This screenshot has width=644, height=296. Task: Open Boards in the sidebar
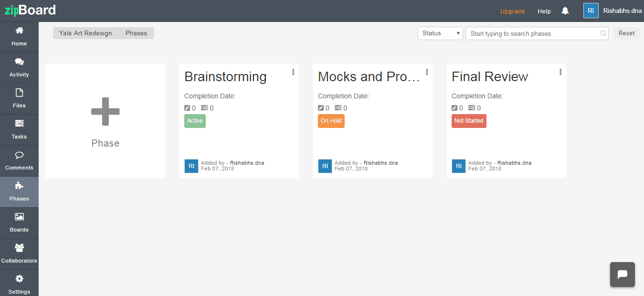[19, 223]
